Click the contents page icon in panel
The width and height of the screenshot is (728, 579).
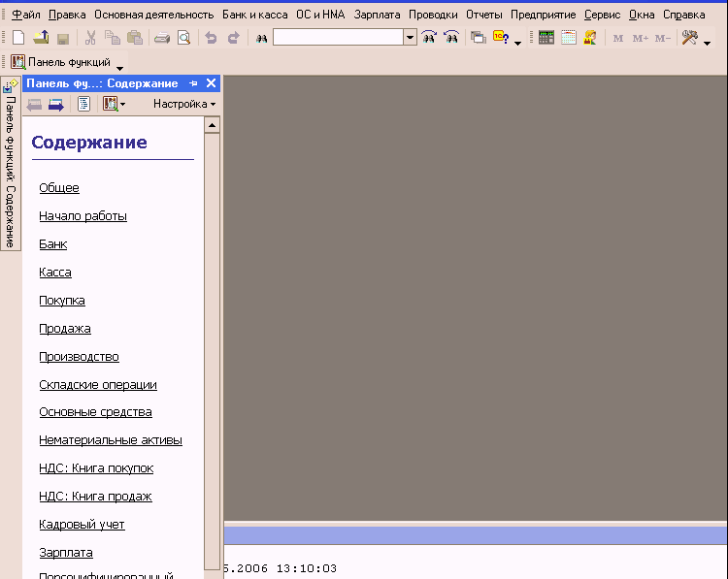(x=83, y=104)
